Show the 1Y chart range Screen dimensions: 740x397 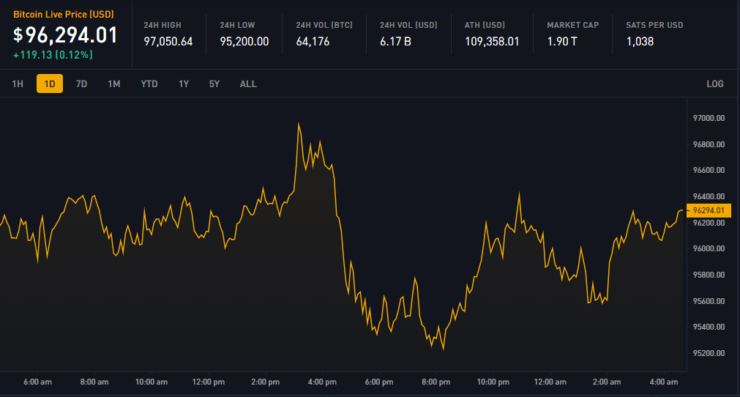pyautogui.click(x=184, y=84)
